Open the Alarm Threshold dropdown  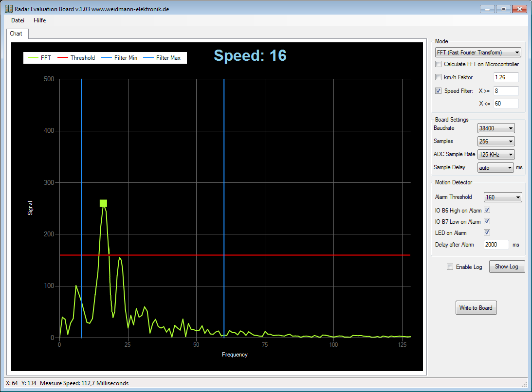pyautogui.click(x=503, y=197)
